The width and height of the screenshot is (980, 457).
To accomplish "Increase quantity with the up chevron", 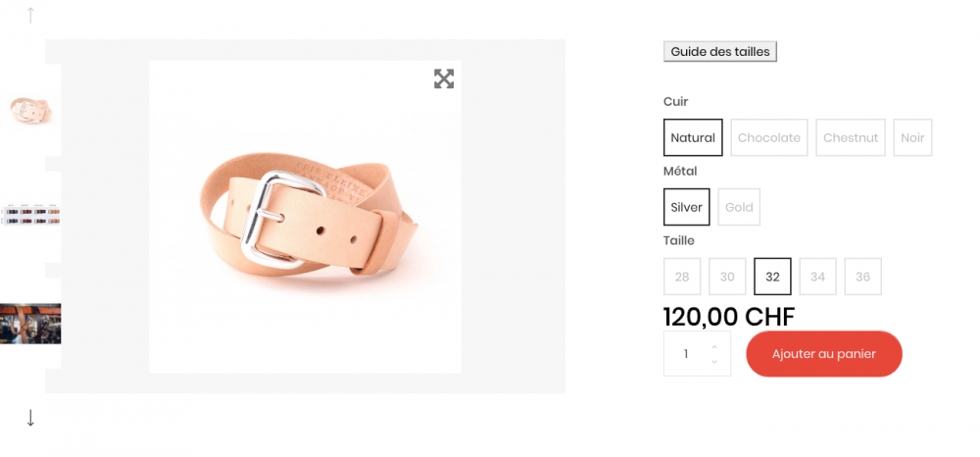I will 714,346.
